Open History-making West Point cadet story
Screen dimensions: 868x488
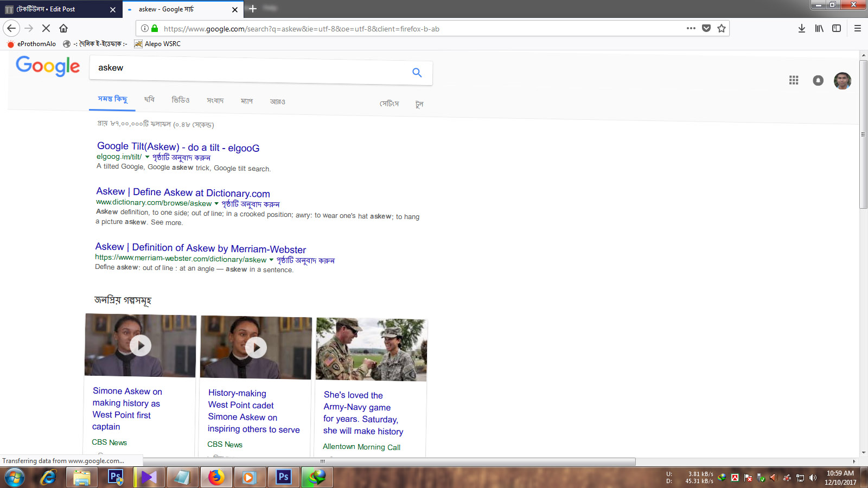253,411
